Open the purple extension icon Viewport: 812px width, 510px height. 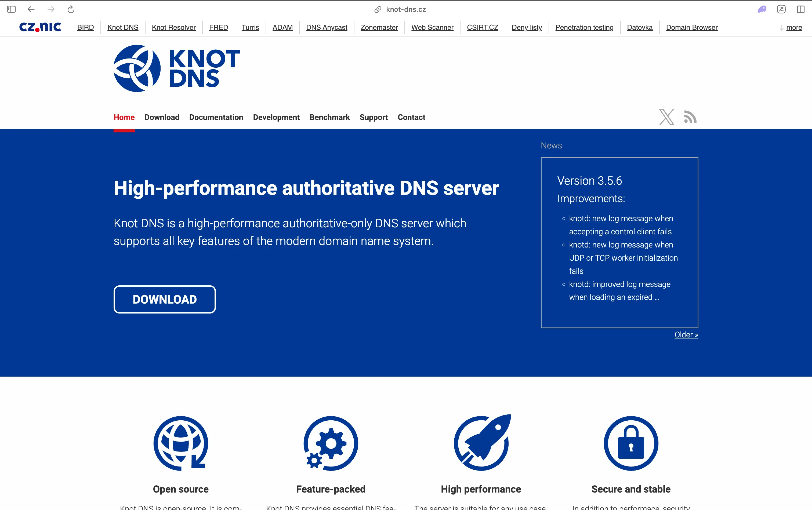[x=762, y=9]
